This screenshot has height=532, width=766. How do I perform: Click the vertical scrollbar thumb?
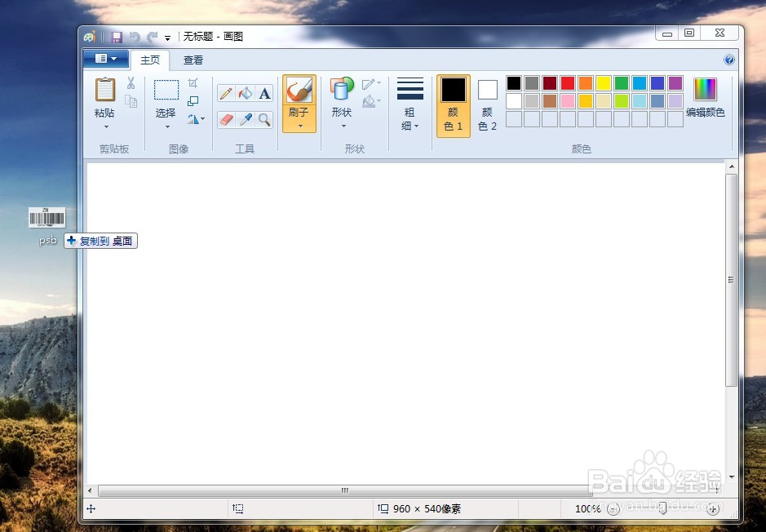click(x=731, y=280)
